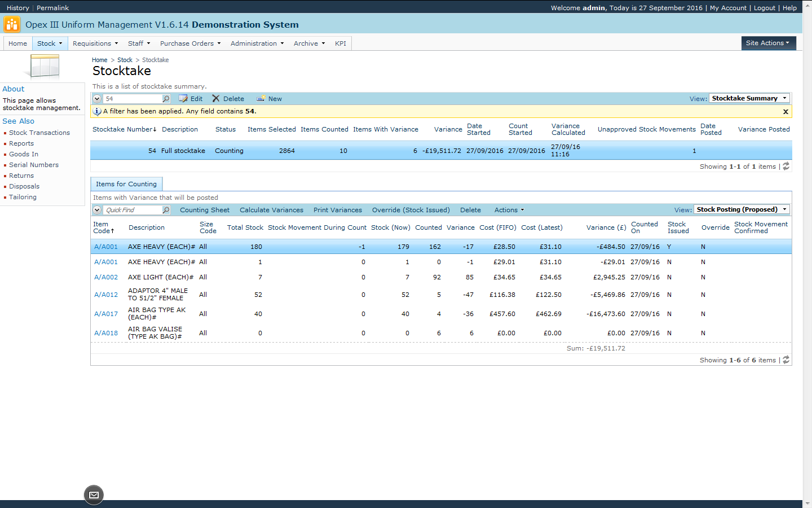Click the Edit pencil icon in stocktake toolbar
Screen dimensions: 812x508
pos(183,99)
